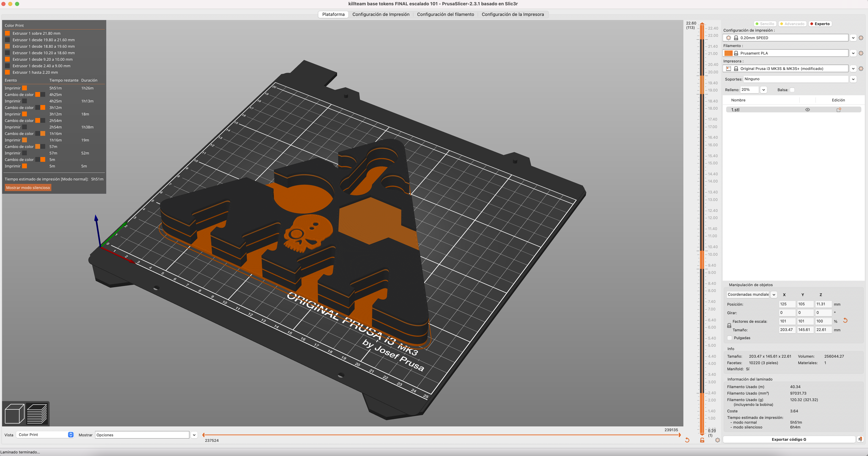
Task: Enable the Balsa checkbox
Action: coord(793,90)
